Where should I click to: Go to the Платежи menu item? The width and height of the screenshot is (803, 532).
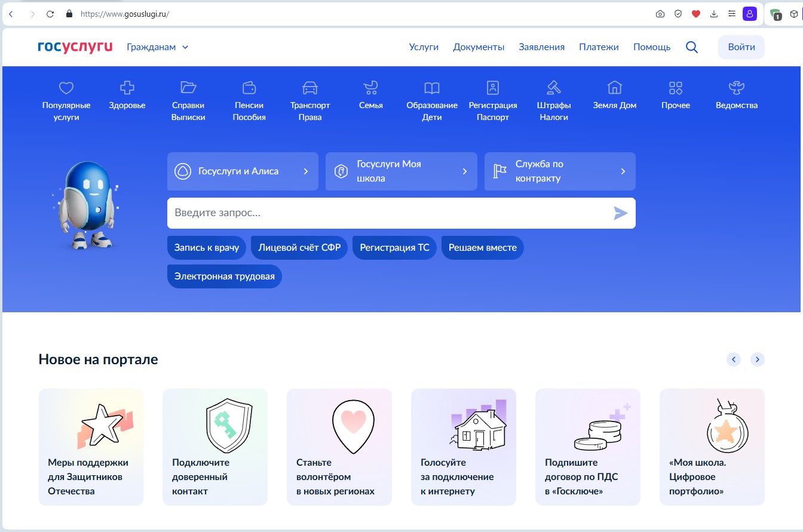pos(599,47)
